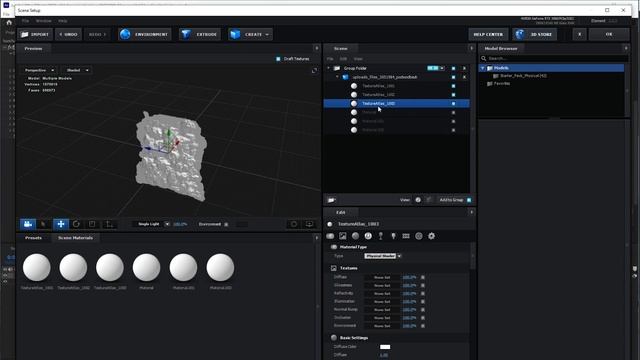
Task: Click the circular render icon in Preview footer
Action: [x=294, y=224]
